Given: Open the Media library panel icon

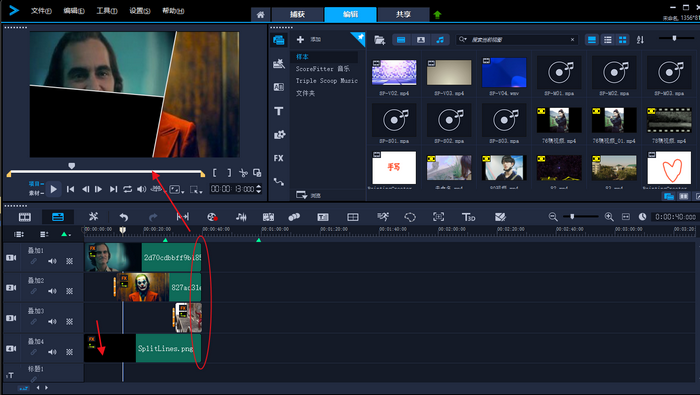Looking at the screenshot, I should click(x=279, y=40).
